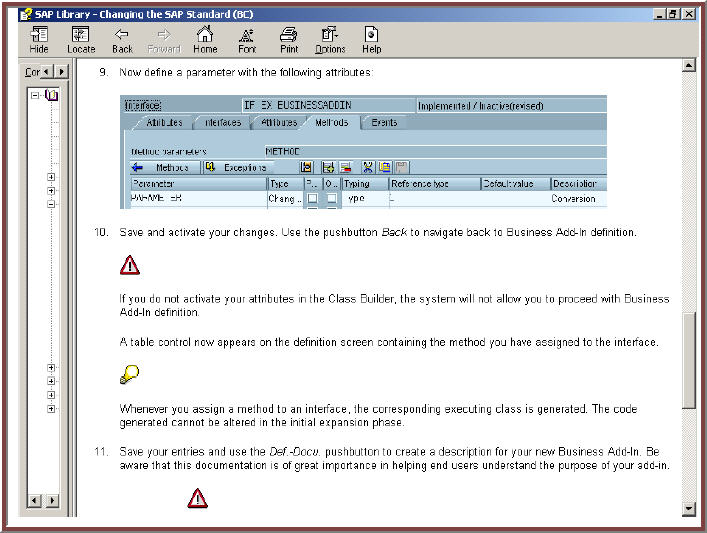Click the grayed paste icon in image toolbar
The width and height of the screenshot is (707, 533).
pos(402,168)
